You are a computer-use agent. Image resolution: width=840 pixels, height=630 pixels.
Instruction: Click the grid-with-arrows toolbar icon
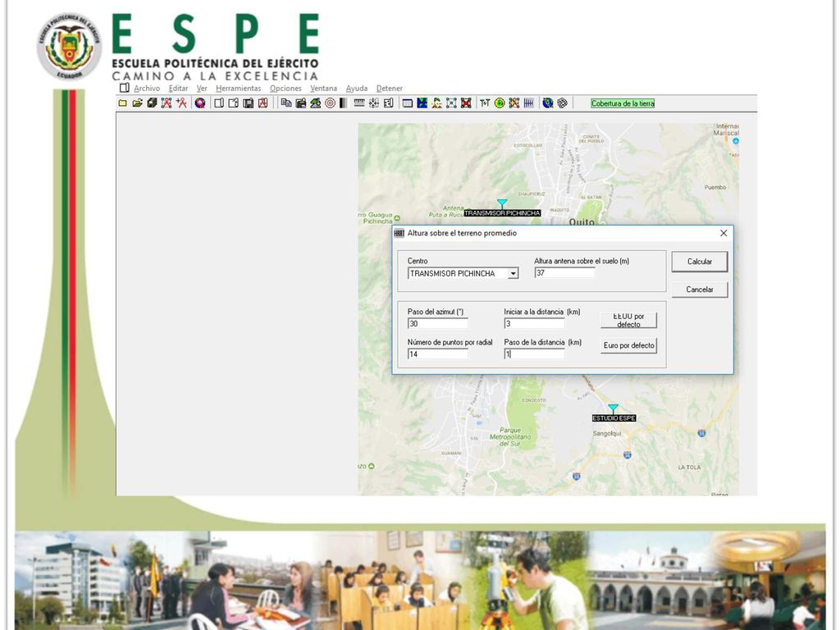tap(374, 103)
